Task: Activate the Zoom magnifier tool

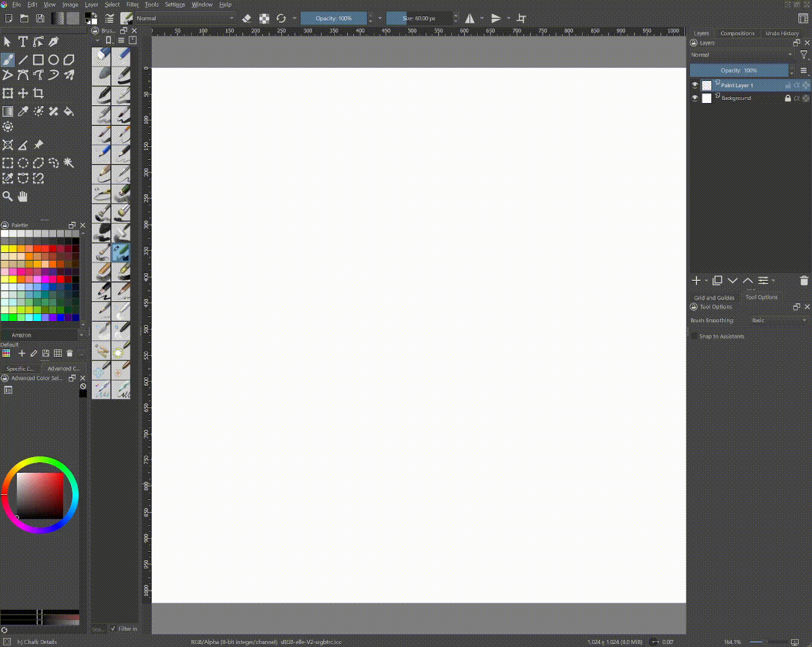Action: pos(8,196)
